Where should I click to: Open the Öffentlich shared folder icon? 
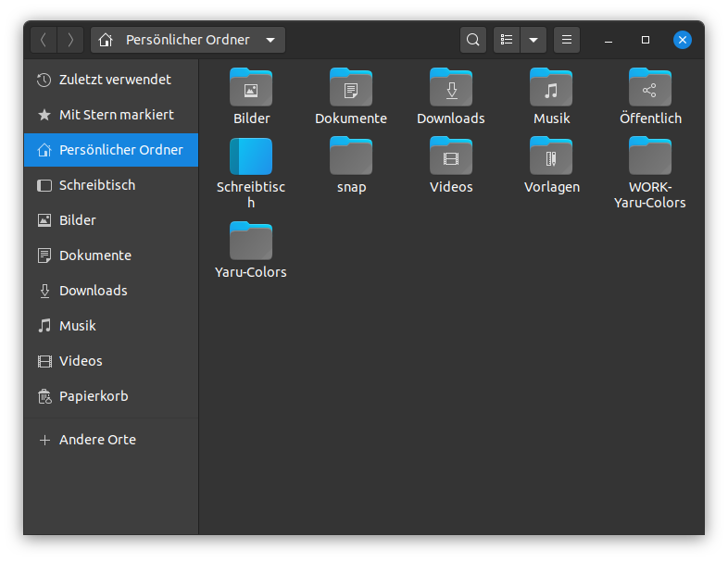(x=650, y=87)
